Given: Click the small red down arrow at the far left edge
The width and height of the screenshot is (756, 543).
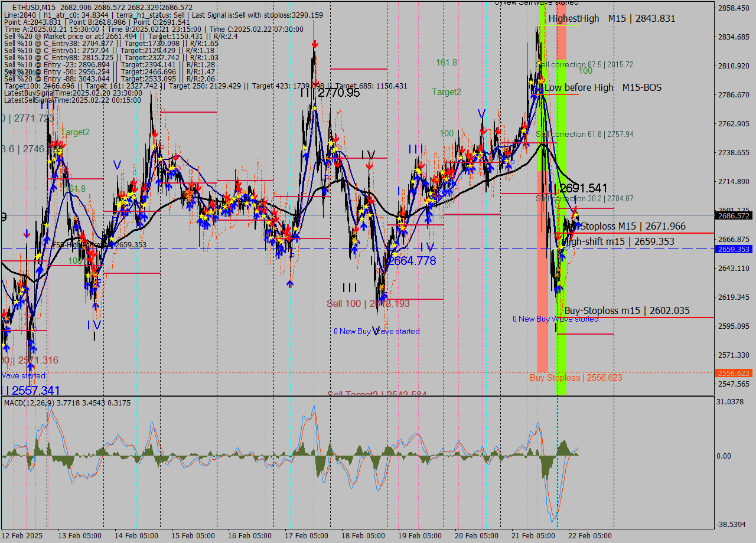Looking at the screenshot, I should click(x=27, y=233).
